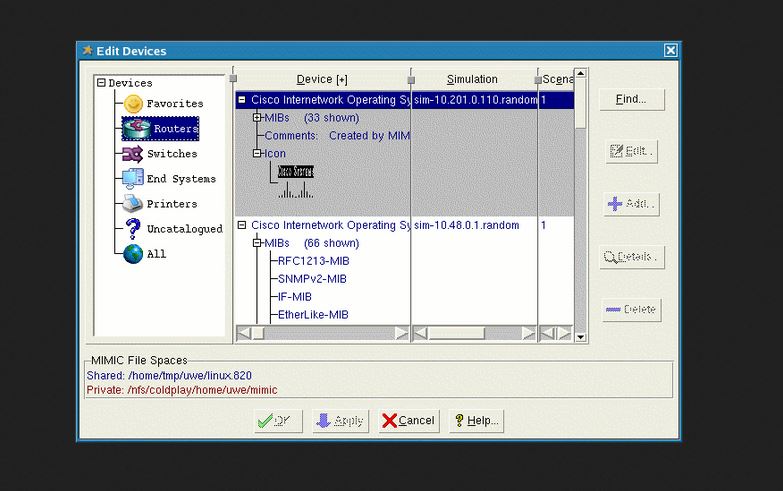The height and width of the screenshot is (491, 783).
Task: Click Simulation column scroll right arrow
Action: click(528, 333)
